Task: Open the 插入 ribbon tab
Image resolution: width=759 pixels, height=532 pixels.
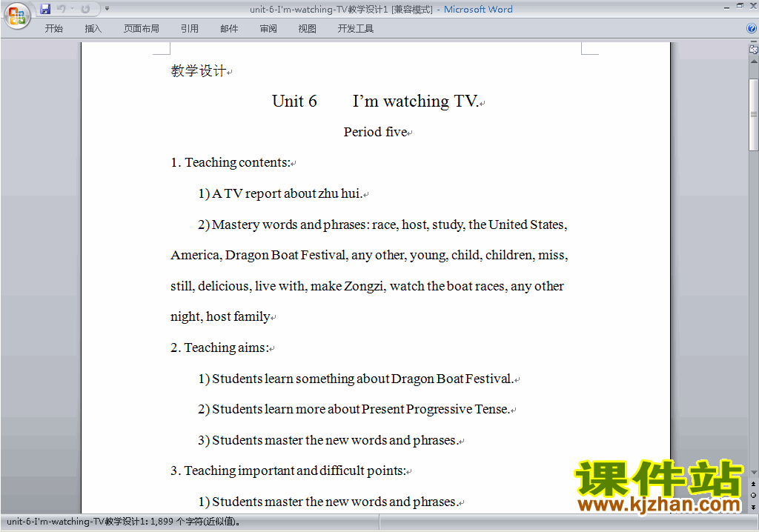Action: click(93, 29)
